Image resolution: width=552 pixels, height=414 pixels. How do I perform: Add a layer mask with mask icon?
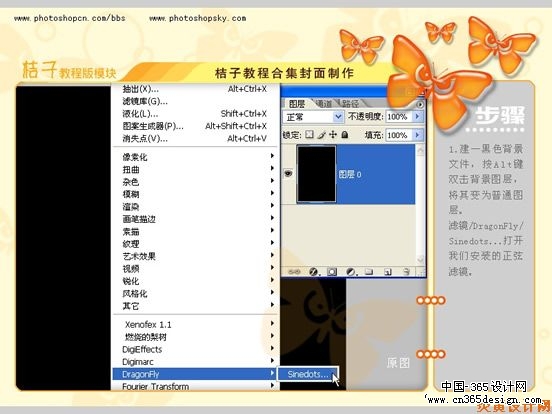pos(332,271)
